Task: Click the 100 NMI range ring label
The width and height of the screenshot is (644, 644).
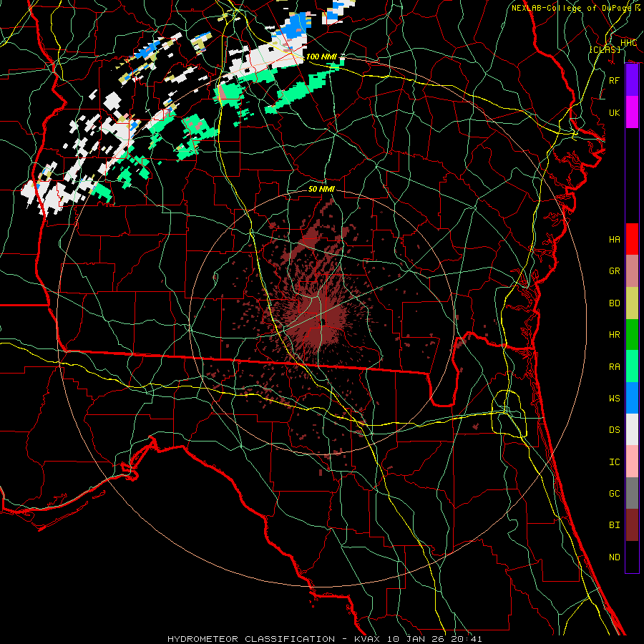Action: click(x=321, y=57)
